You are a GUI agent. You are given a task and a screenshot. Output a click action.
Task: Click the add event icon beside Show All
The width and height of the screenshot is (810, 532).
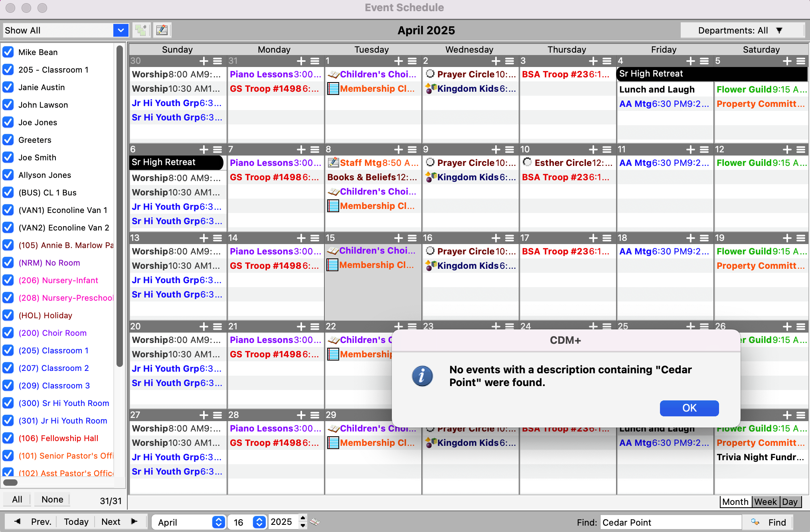pyautogui.click(x=140, y=30)
